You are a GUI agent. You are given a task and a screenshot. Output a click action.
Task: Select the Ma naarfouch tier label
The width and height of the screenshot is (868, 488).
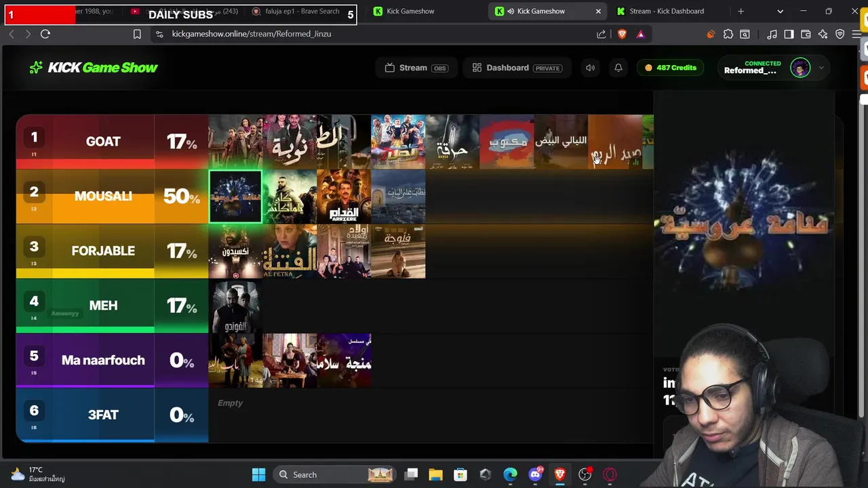pyautogui.click(x=103, y=361)
